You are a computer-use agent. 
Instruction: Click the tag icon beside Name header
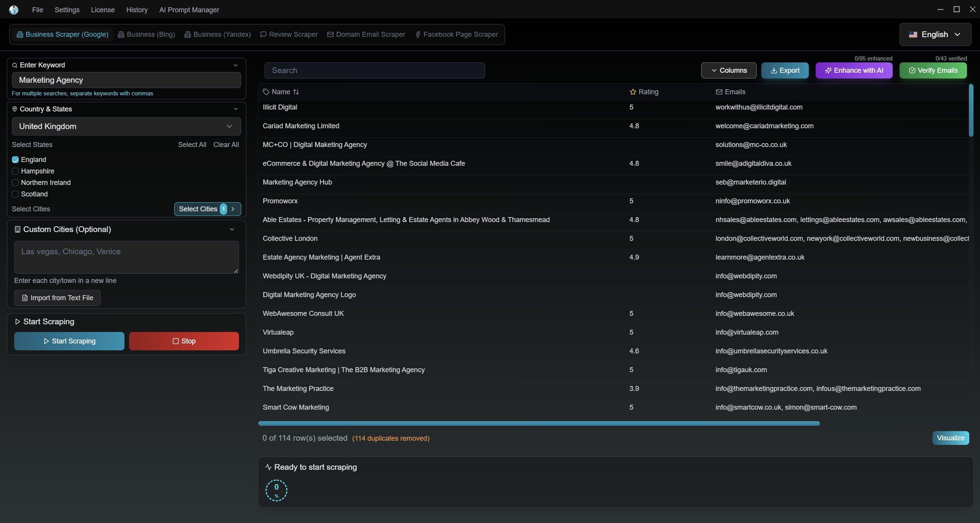point(266,92)
